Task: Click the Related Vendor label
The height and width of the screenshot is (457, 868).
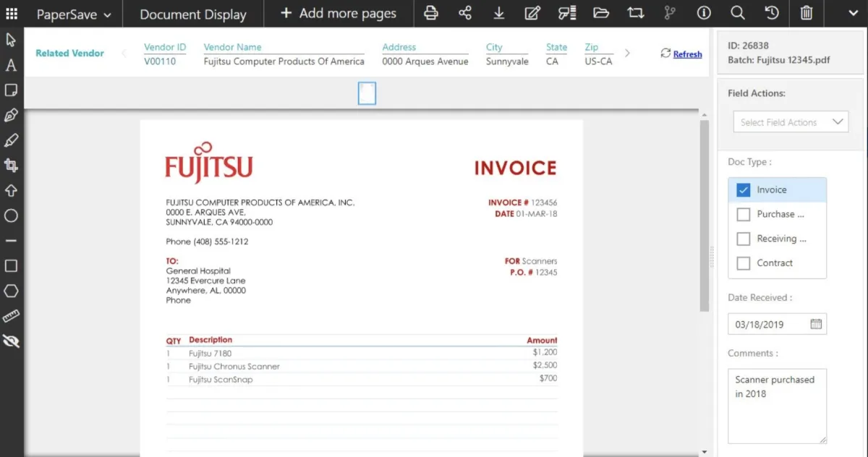Action: click(70, 53)
